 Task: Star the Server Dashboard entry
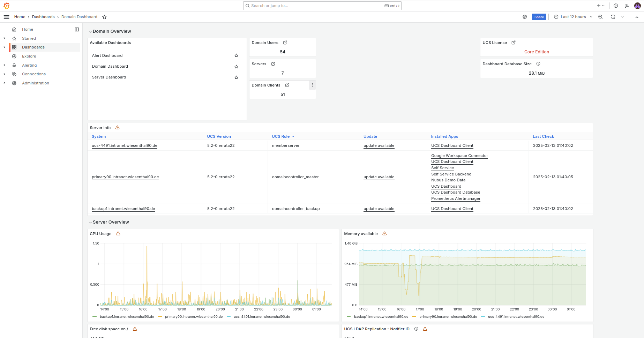point(236,77)
